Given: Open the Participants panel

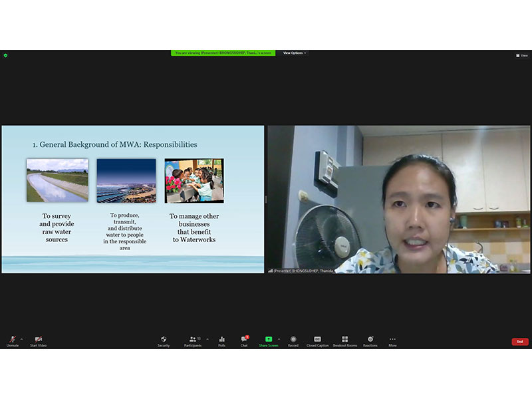Looking at the screenshot, I should point(192,340).
